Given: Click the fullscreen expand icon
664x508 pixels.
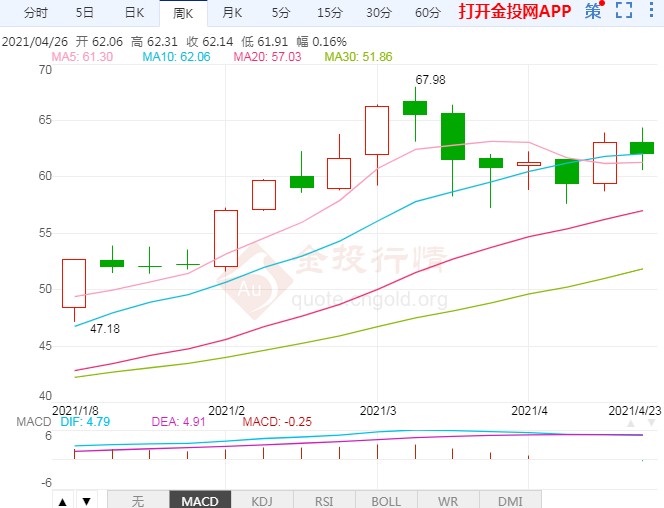Looking at the screenshot, I should click(x=624, y=12).
